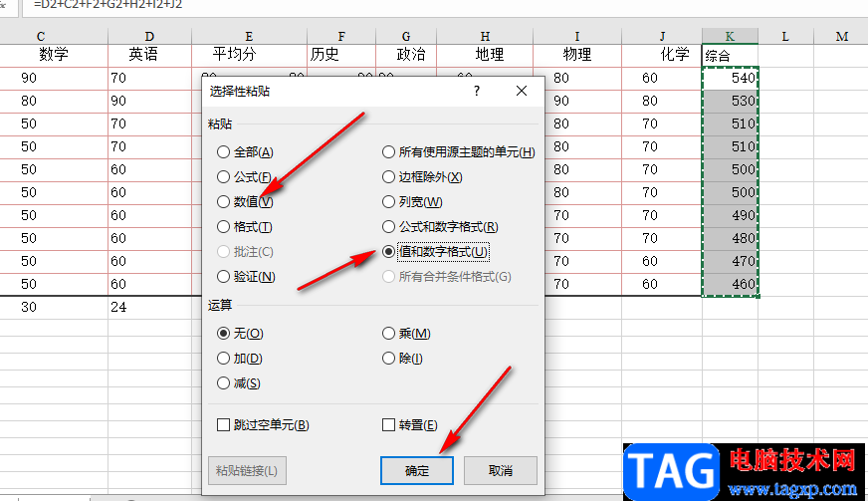This screenshot has height=501, width=868.
Task: Cancel the dialog with 取消
Action: (x=501, y=470)
